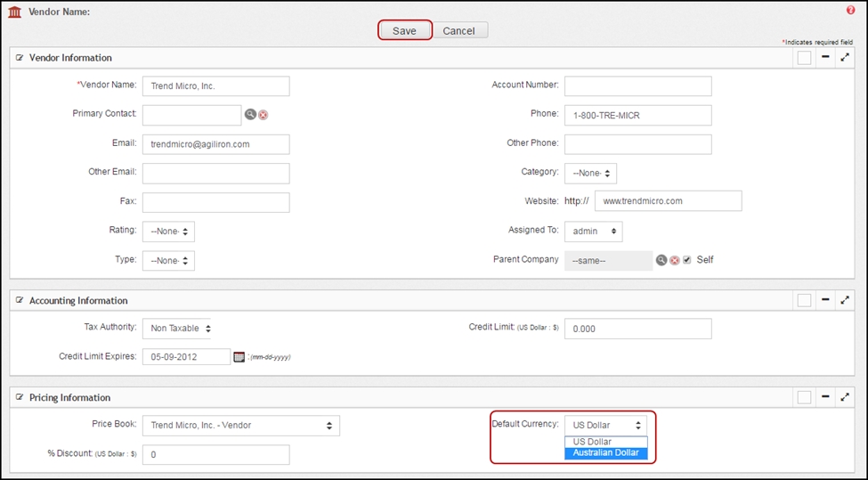
Task: Click the Website field with www.trendmicro.com
Action: click(669, 201)
